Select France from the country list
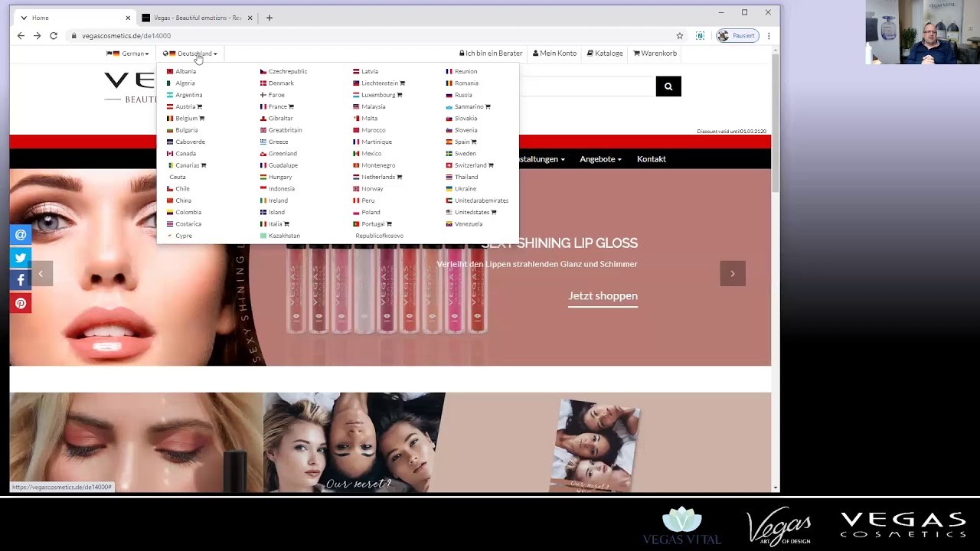Screen dimensions: 980x551 click(x=278, y=106)
